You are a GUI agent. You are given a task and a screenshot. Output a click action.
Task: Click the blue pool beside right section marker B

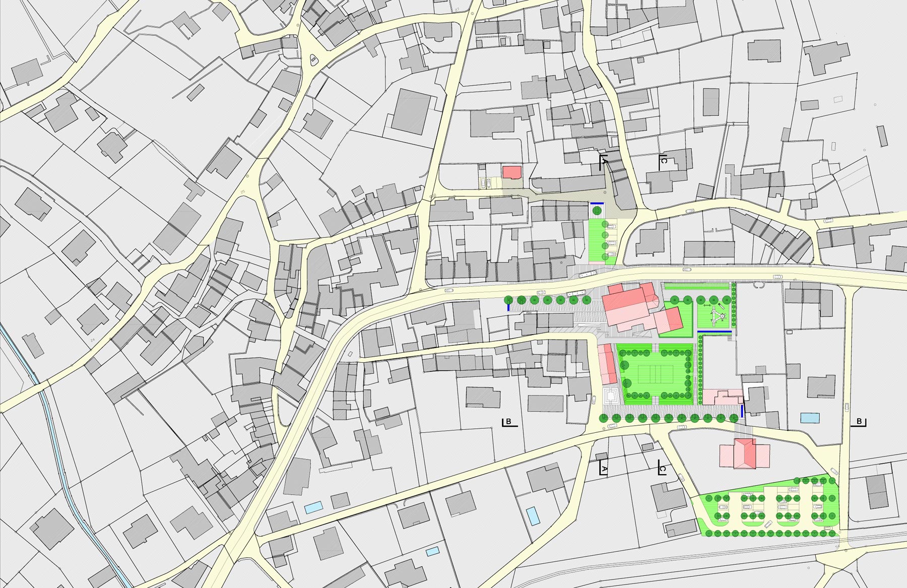tap(810, 418)
